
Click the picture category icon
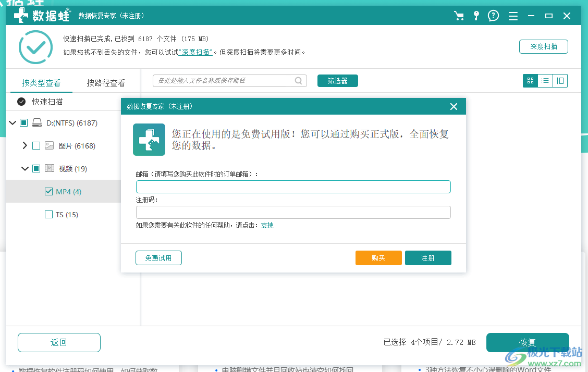coord(49,145)
